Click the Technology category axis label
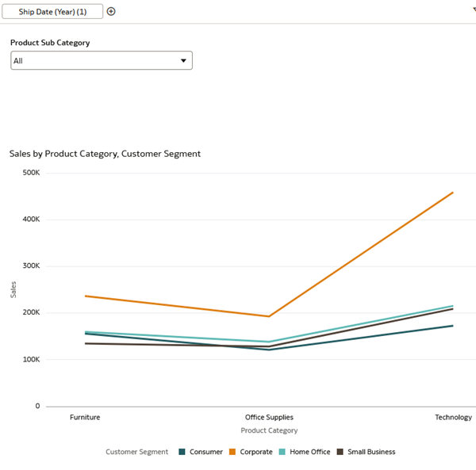This screenshot has height=470, width=476. [453, 417]
